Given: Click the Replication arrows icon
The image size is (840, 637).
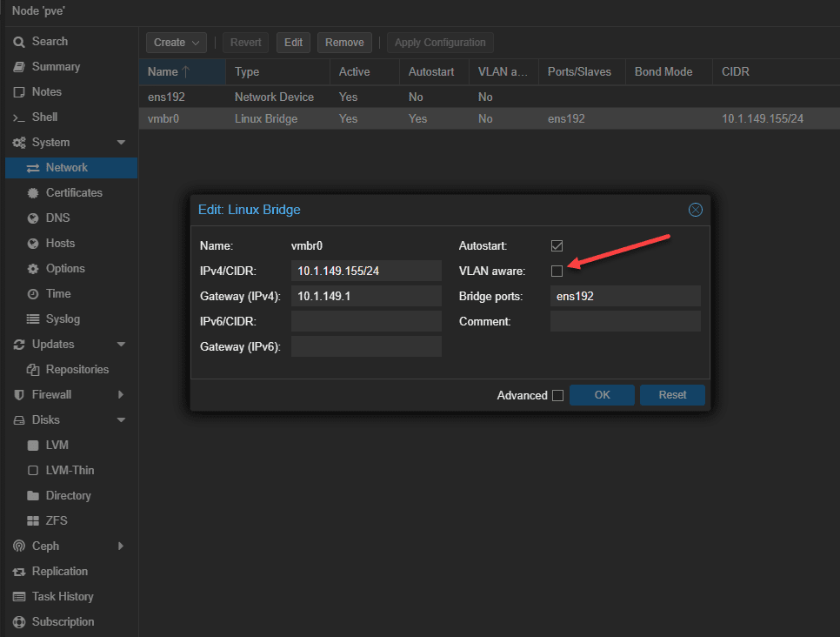Looking at the screenshot, I should (19, 572).
